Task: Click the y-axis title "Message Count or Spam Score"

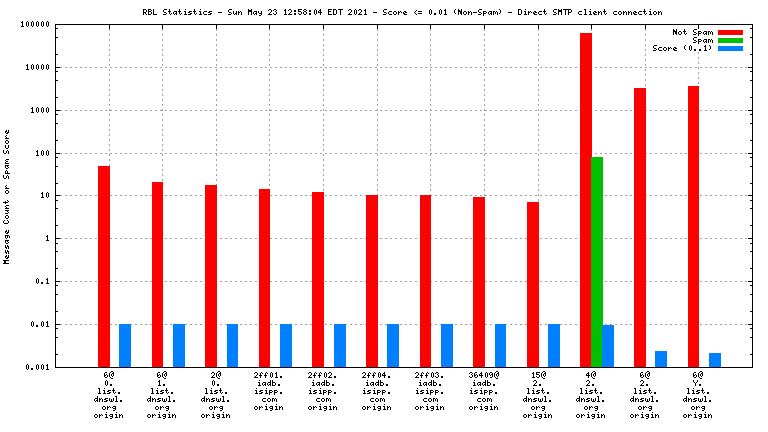Action: click(x=8, y=196)
